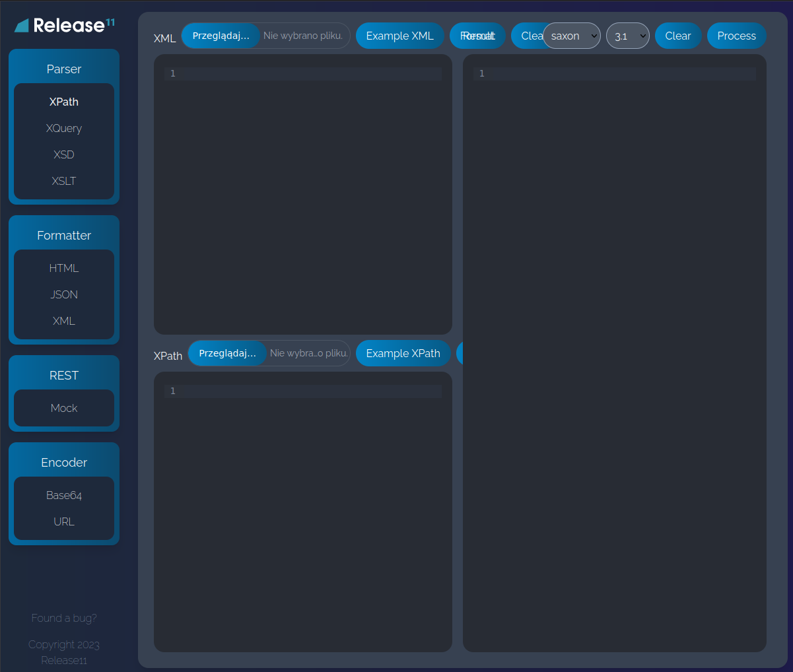Open the XML formatter in sidebar
Viewport: 793px width, 672px height.
coord(64,321)
